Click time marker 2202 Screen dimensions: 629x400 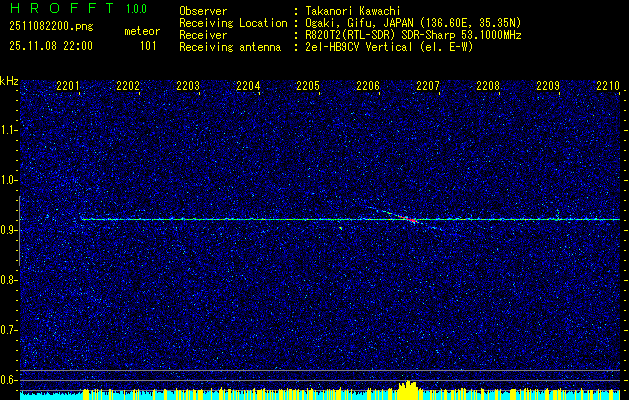[128, 86]
